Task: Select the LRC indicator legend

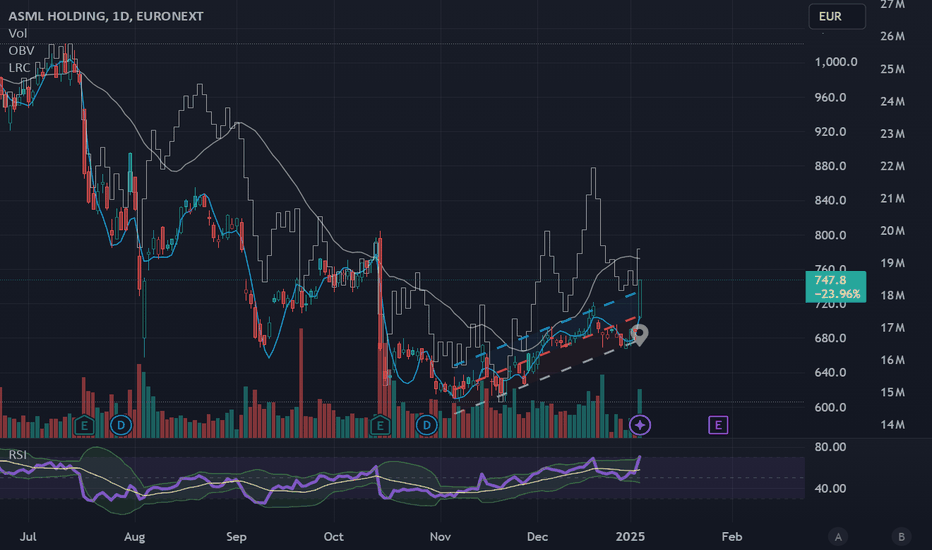Action: [20, 68]
